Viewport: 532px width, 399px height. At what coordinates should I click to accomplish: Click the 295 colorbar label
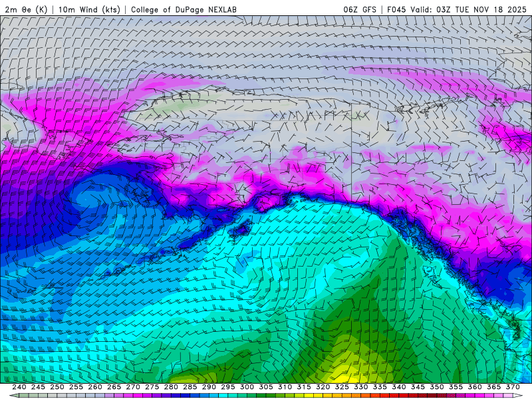click(228, 387)
